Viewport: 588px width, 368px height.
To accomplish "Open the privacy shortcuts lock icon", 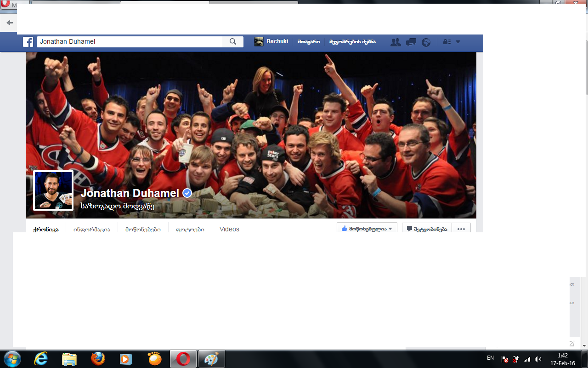I will pos(446,42).
